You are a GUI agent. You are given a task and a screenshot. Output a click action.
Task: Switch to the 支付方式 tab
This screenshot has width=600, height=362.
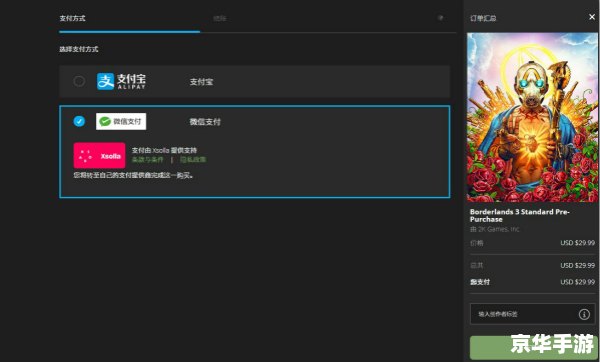coord(72,18)
